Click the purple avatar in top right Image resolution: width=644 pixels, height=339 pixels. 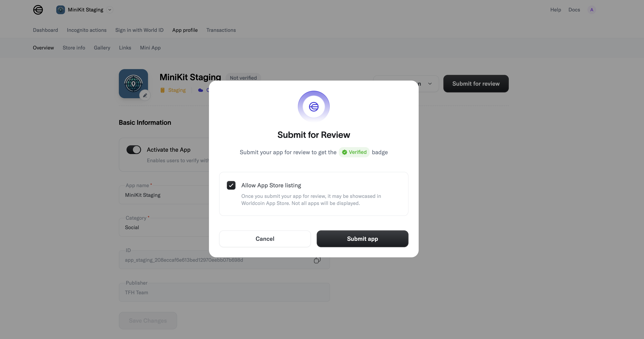592,10
